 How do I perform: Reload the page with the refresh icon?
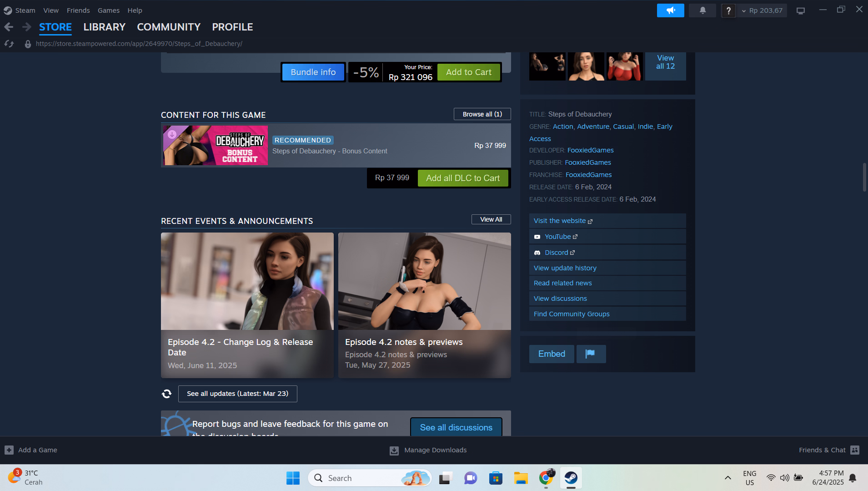tap(9, 44)
